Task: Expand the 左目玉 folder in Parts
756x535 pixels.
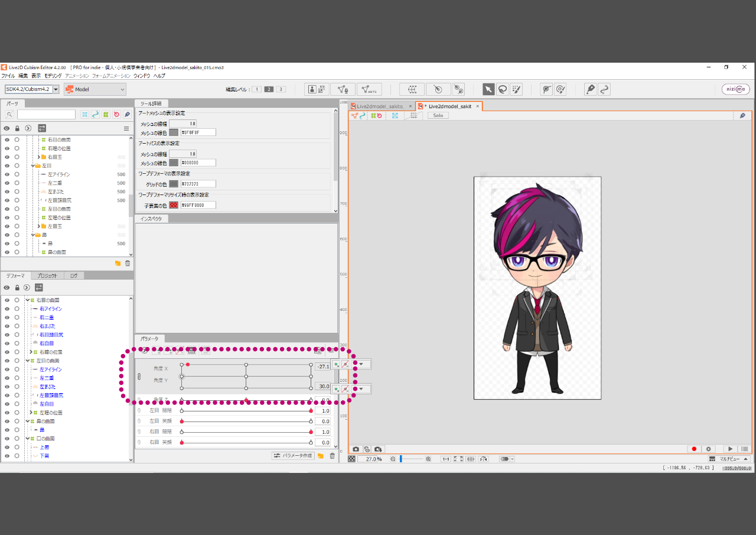Action: [38, 226]
